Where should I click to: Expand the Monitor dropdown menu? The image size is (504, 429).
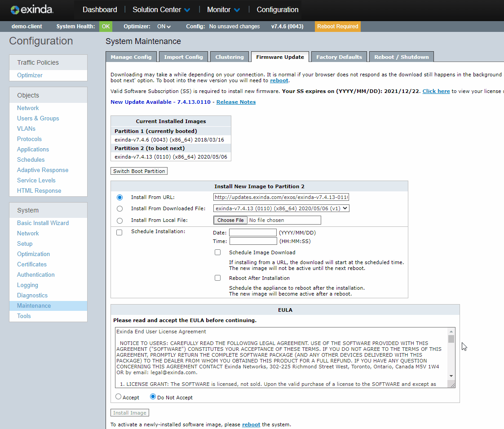pyautogui.click(x=223, y=9)
